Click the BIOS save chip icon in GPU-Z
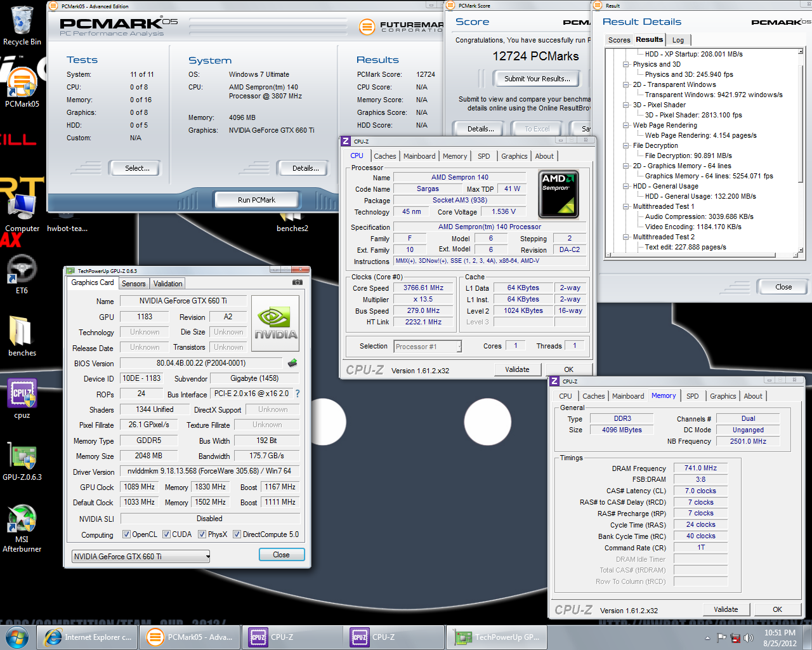The height and width of the screenshot is (650, 812). tap(292, 363)
